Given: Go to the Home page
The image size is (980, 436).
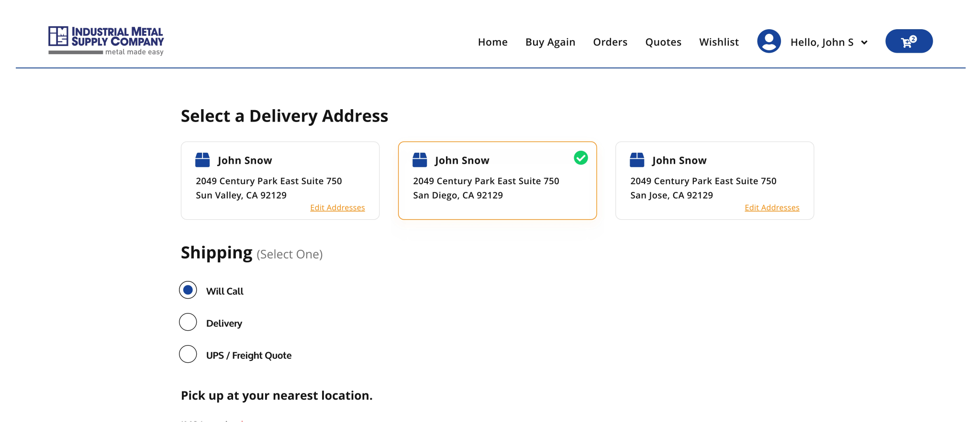Looking at the screenshot, I should click(x=492, y=43).
